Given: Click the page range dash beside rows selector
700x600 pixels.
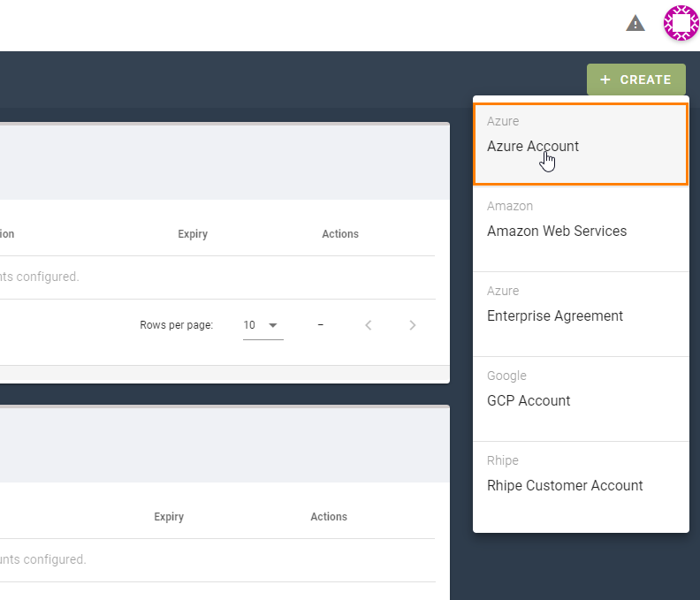Looking at the screenshot, I should pyautogui.click(x=320, y=325).
